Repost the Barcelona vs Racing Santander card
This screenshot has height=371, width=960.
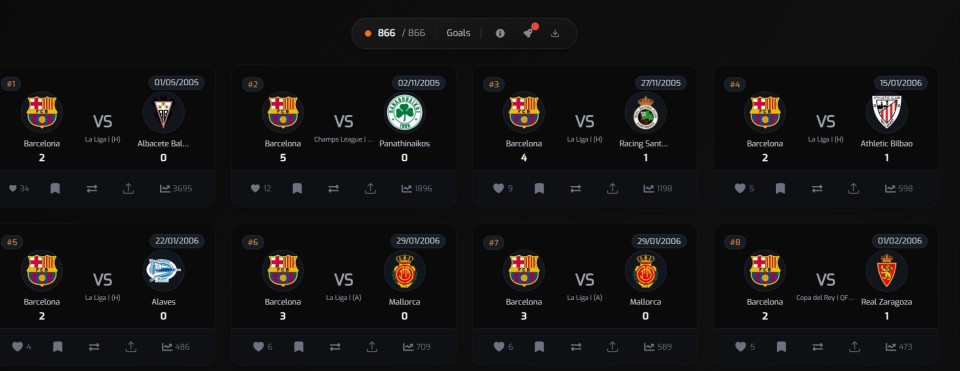(576, 189)
